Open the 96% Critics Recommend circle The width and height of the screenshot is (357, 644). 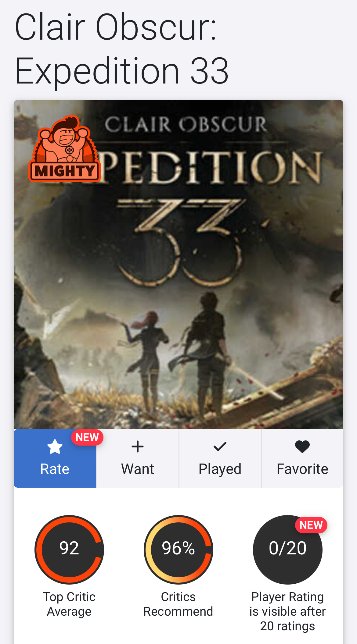pyautogui.click(x=178, y=550)
